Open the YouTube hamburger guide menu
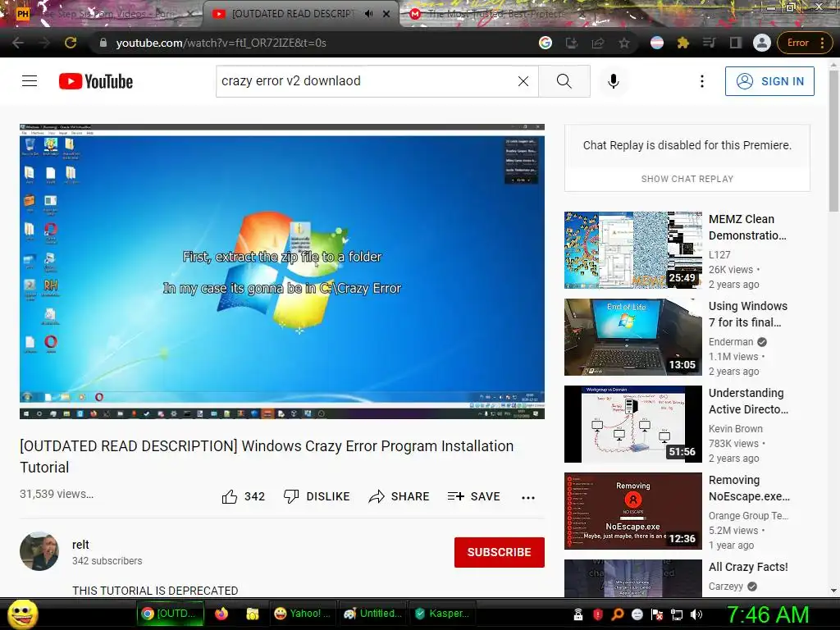Viewport: 840px width, 630px height. (x=30, y=81)
